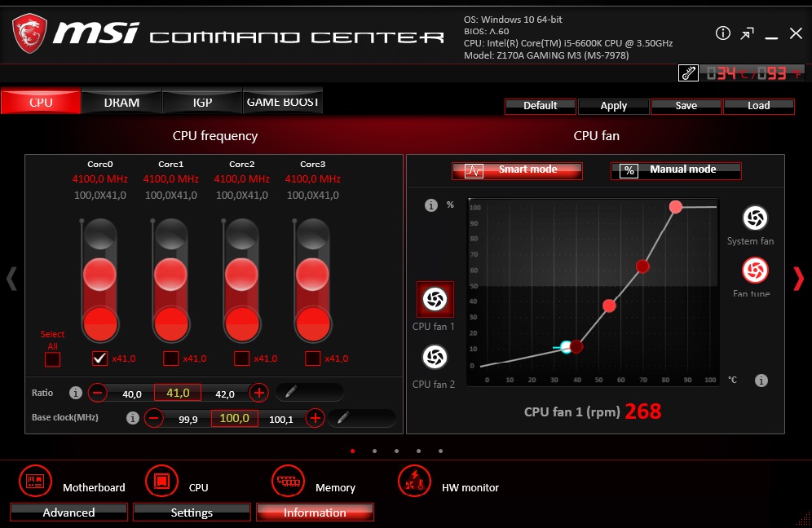Image resolution: width=812 pixels, height=528 pixels.
Task: Open the System fan icon
Action: point(755,218)
